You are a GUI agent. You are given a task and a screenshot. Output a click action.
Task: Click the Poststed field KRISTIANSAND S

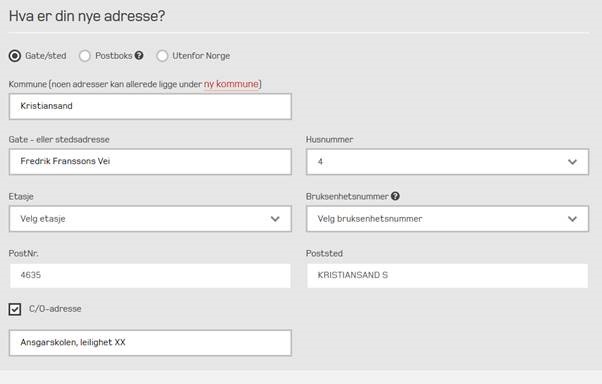pos(447,275)
